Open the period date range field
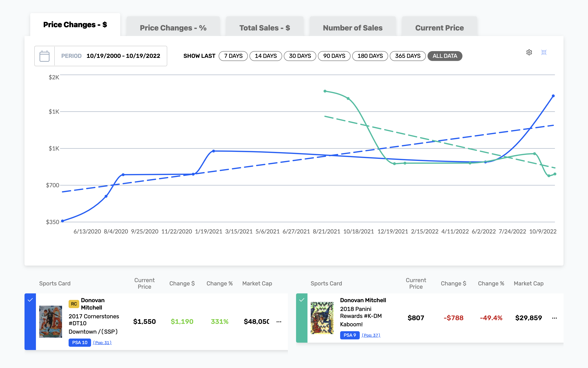This screenshot has height=368, width=588. [x=101, y=56]
